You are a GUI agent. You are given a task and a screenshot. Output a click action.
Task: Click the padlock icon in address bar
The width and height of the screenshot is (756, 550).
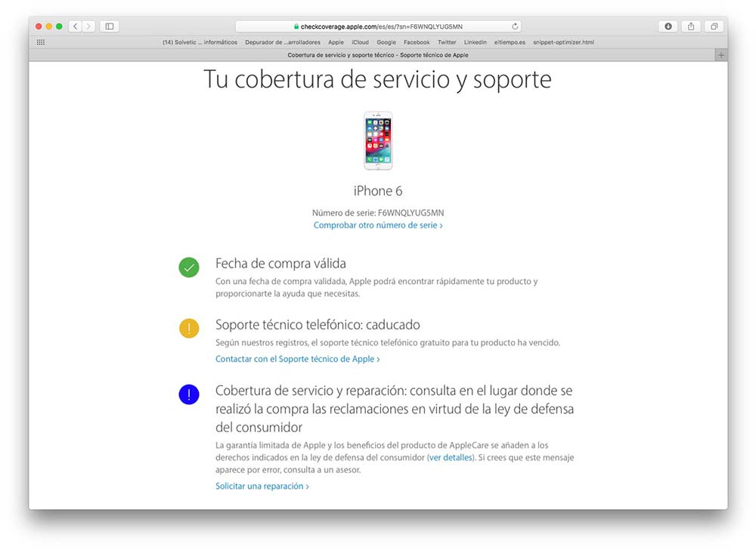(x=296, y=26)
